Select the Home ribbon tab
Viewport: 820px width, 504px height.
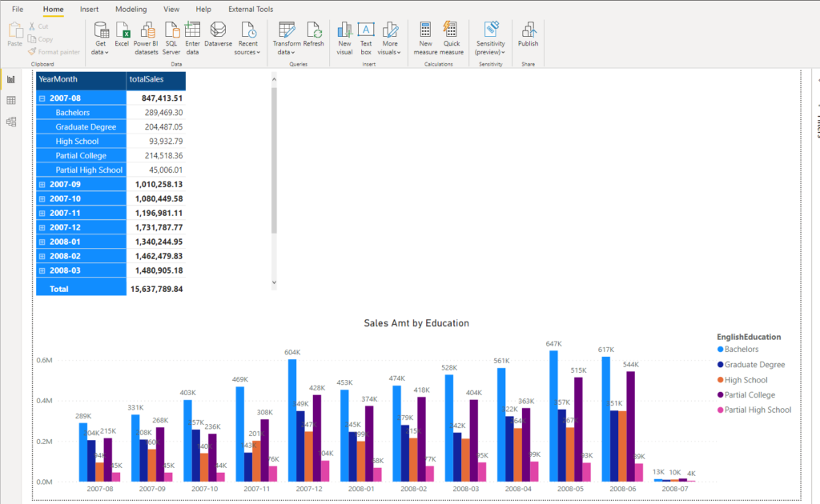click(x=54, y=9)
